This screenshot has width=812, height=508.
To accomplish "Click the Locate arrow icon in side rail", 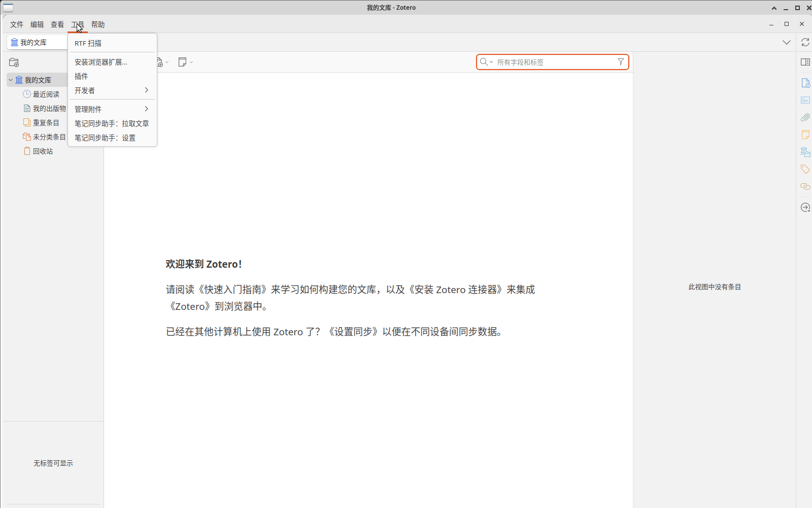I will [805, 207].
